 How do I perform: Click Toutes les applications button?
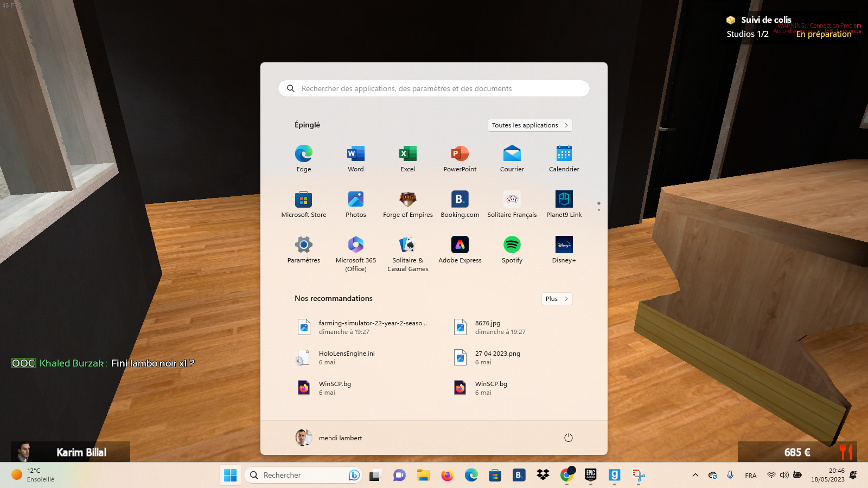pos(529,125)
